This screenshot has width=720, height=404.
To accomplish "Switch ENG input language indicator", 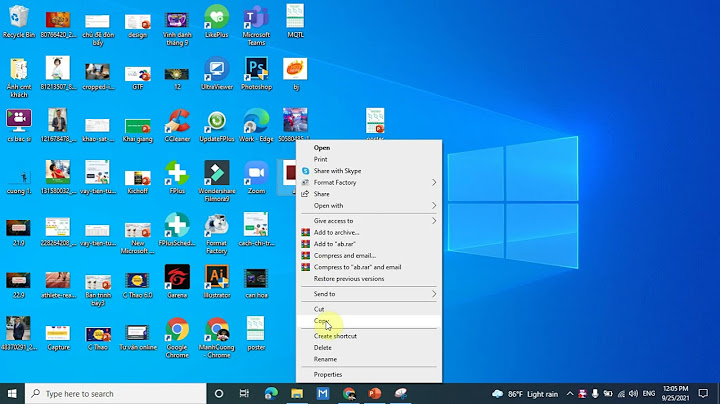I will click(x=649, y=394).
